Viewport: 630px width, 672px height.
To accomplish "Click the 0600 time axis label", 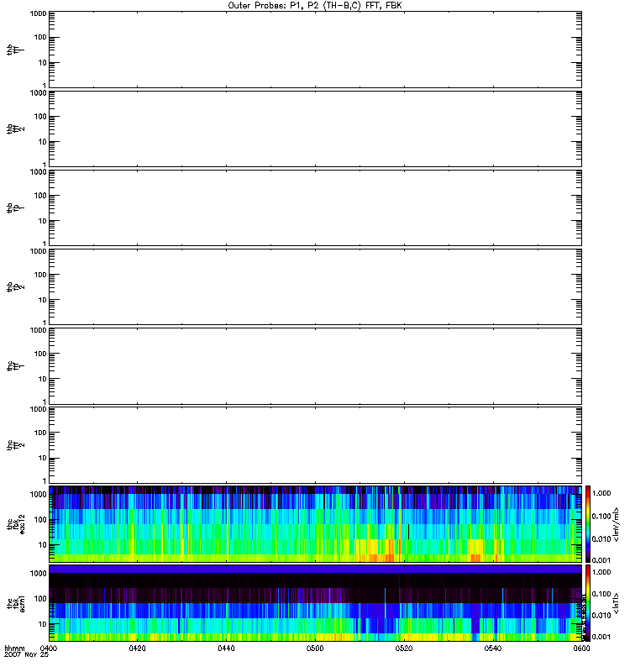I will [581, 648].
